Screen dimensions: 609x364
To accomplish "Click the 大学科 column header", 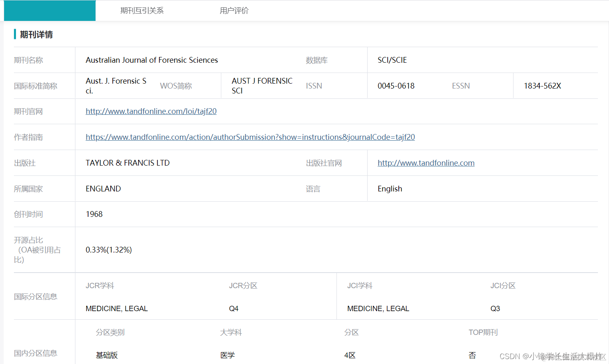I will 231,332.
